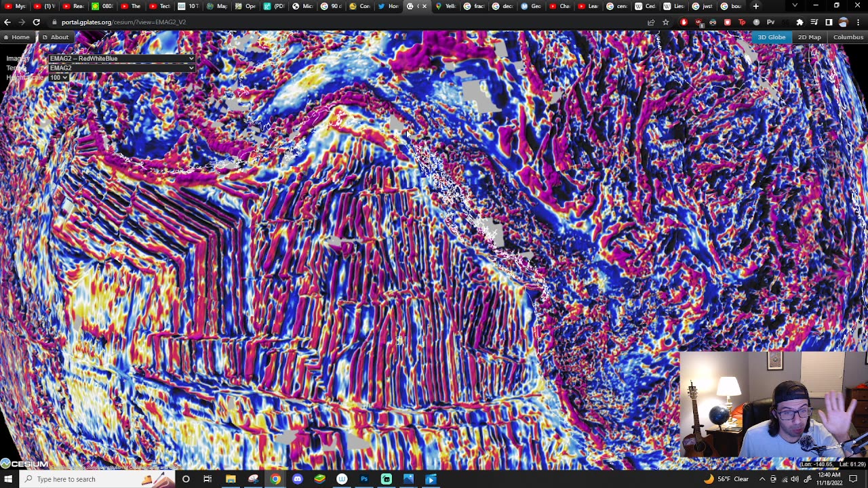The height and width of the screenshot is (488, 868).
Task: Open the About page button
Action: click(56, 37)
